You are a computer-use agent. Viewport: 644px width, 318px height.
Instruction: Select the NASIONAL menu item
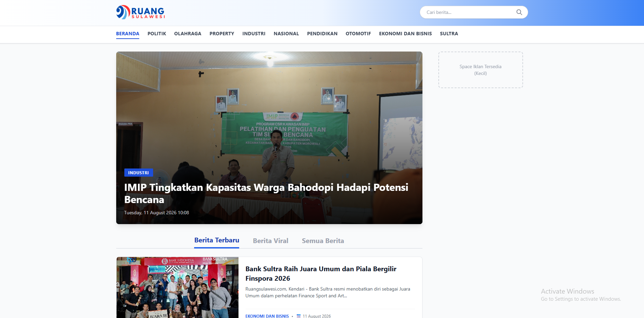[x=286, y=34]
